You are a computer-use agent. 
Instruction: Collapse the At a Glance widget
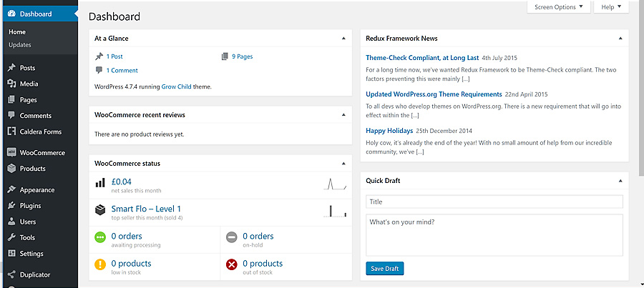coord(343,38)
